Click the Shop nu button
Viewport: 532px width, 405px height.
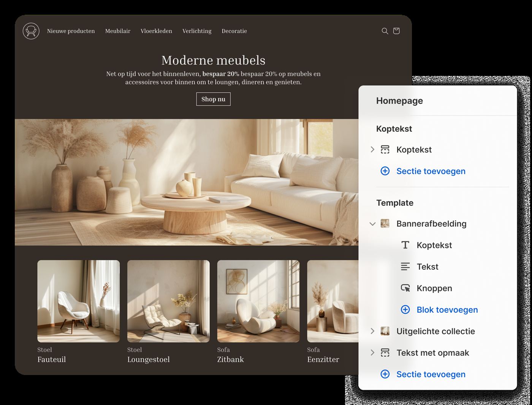214,99
